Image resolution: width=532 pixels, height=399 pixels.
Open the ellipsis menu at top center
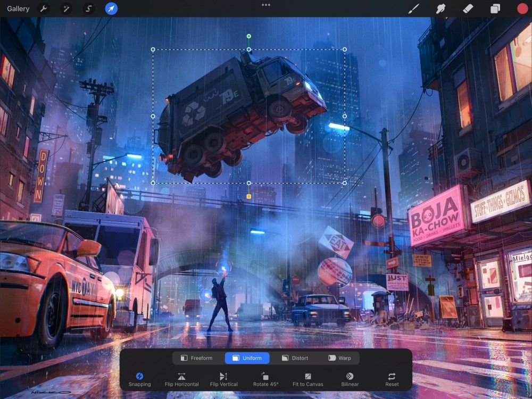pos(265,5)
